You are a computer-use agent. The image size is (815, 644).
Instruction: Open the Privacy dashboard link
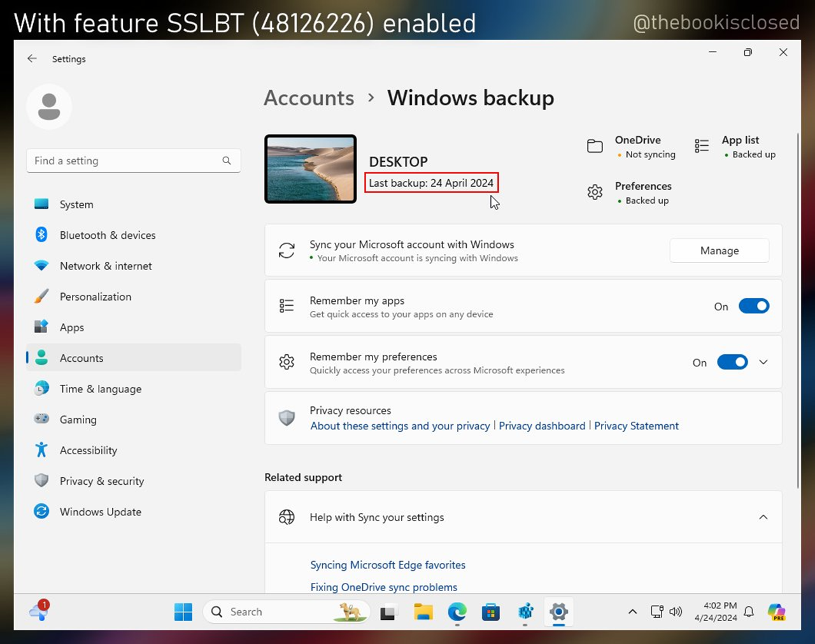(x=542, y=426)
